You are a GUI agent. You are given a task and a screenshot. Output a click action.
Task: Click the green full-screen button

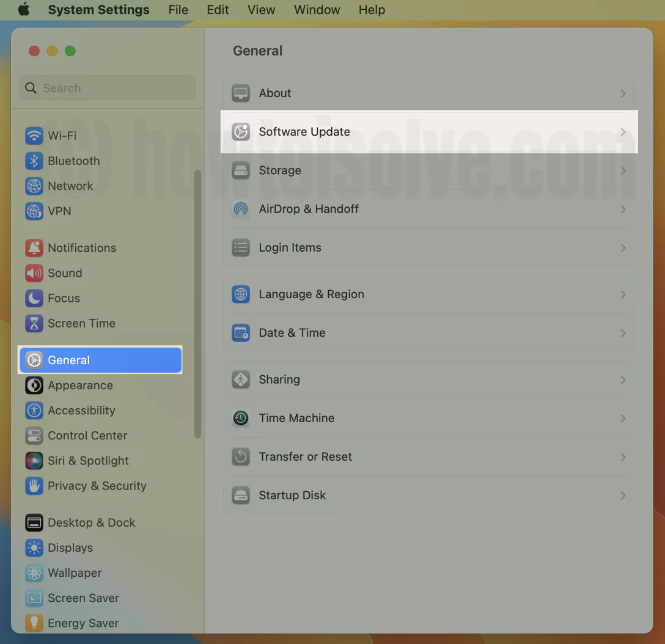click(70, 51)
